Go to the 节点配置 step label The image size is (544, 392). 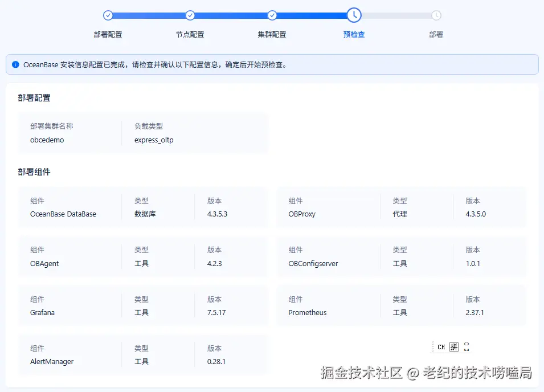click(x=190, y=34)
